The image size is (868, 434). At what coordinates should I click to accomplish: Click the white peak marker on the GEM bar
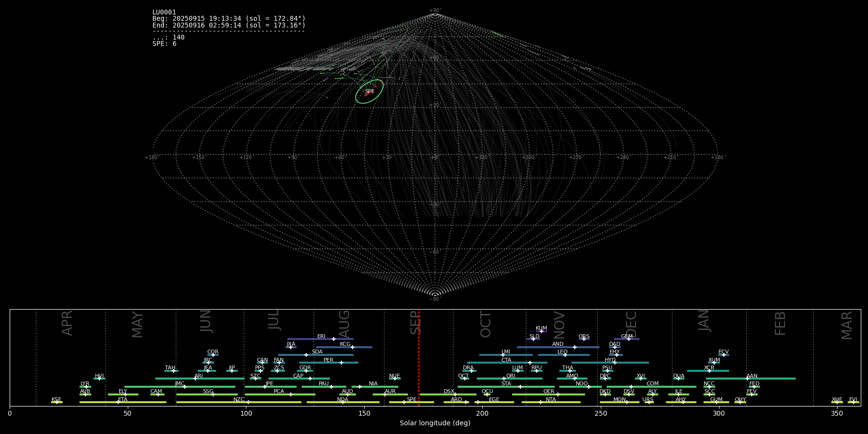[x=629, y=339]
